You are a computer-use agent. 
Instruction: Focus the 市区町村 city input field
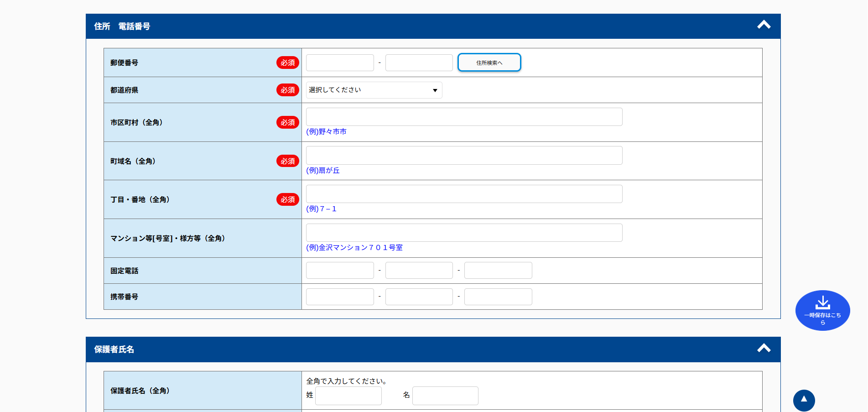pyautogui.click(x=464, y=117)
